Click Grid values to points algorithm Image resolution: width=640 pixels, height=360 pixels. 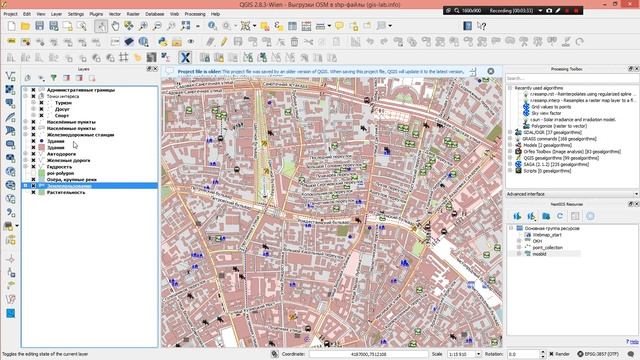point(551,107)
